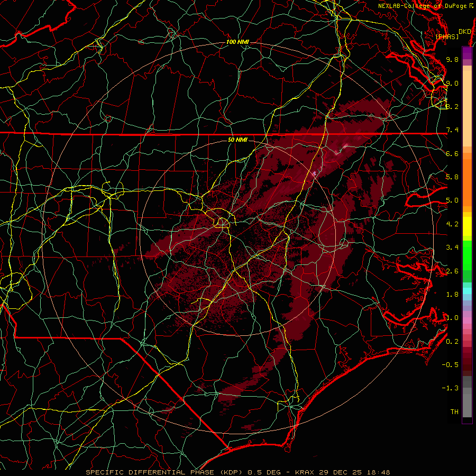Viewport: 476px width, 476px height.
Task: Click the 0.2 value on color scale
Action: point(452,342)
